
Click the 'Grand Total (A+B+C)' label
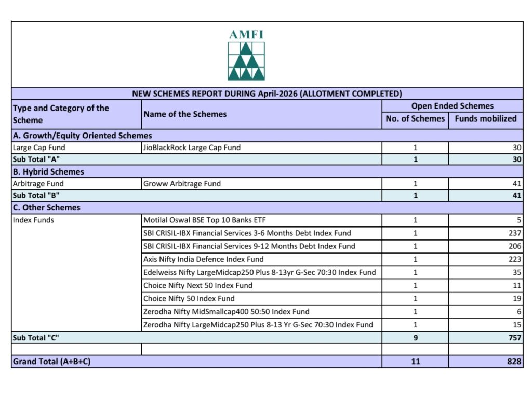coord(51,362)
